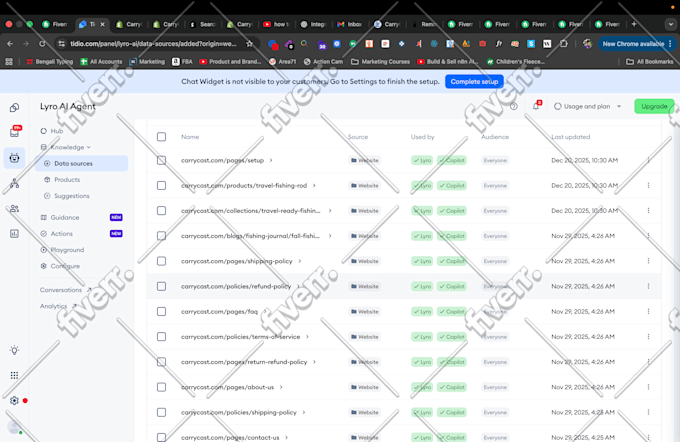Open the Analytics chart icon in left rail
Image resolution: width=680 pixels, height=442 pixels.
[x=14, y=234]
